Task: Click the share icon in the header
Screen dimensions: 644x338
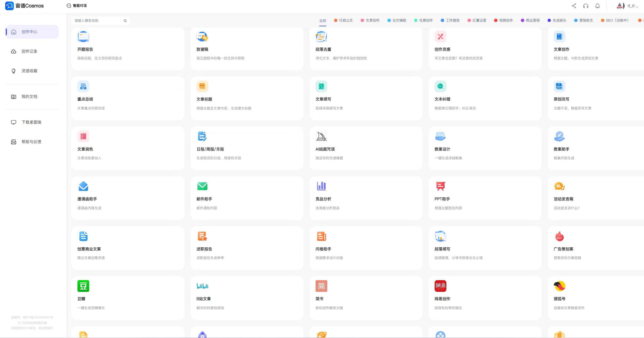Action: pyautogui.click(x=574, y=6)
